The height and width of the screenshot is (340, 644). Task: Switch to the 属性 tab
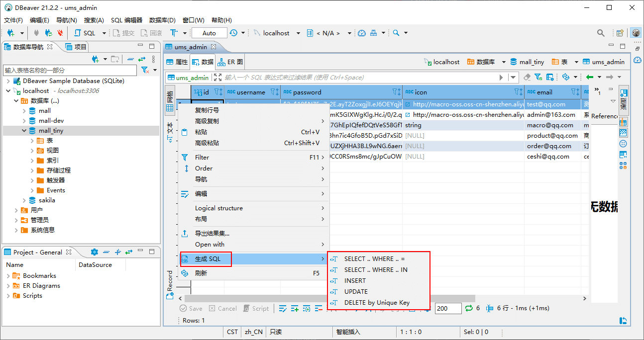[177, 62]
